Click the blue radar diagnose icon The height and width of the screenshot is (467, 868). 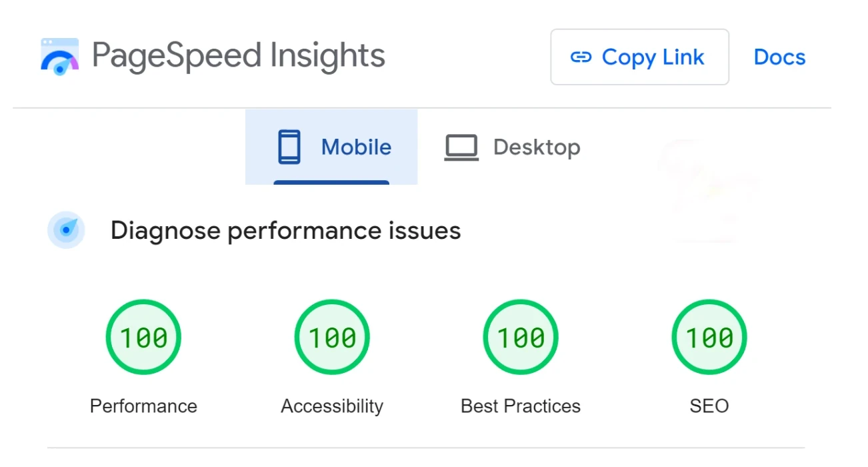[66, 230]
